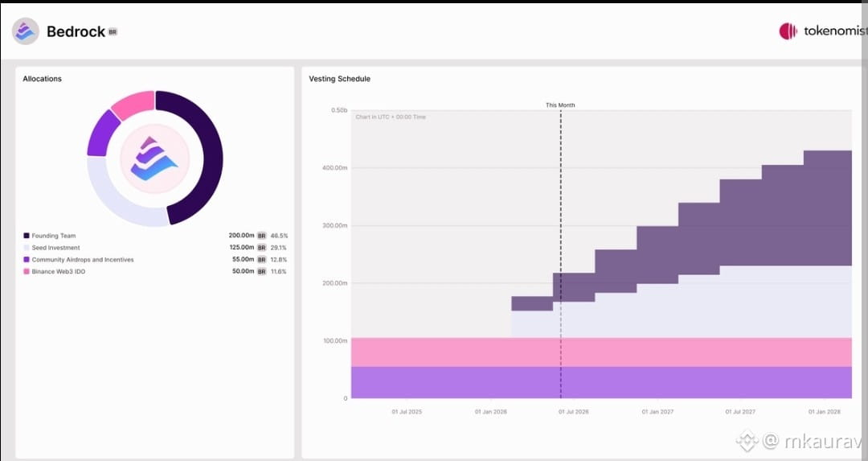
Task: Click the 0.50b y-axis label
Action: (x=339, y=110)
